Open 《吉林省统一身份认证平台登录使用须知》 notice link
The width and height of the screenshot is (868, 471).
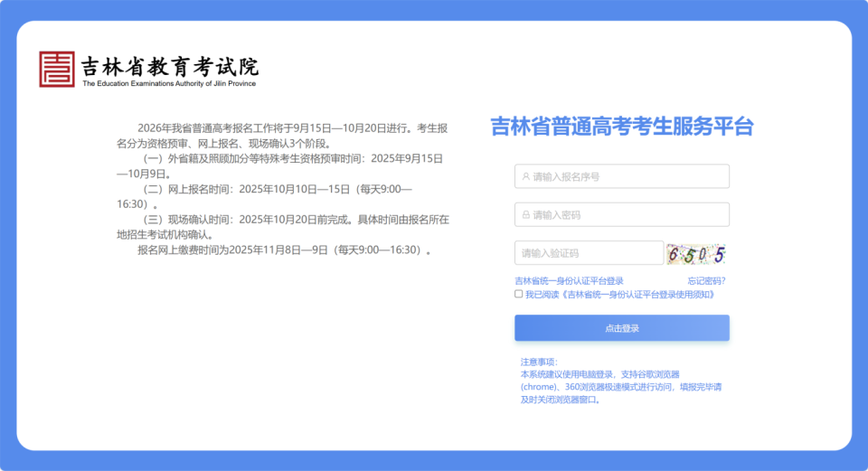click(637, 295)
